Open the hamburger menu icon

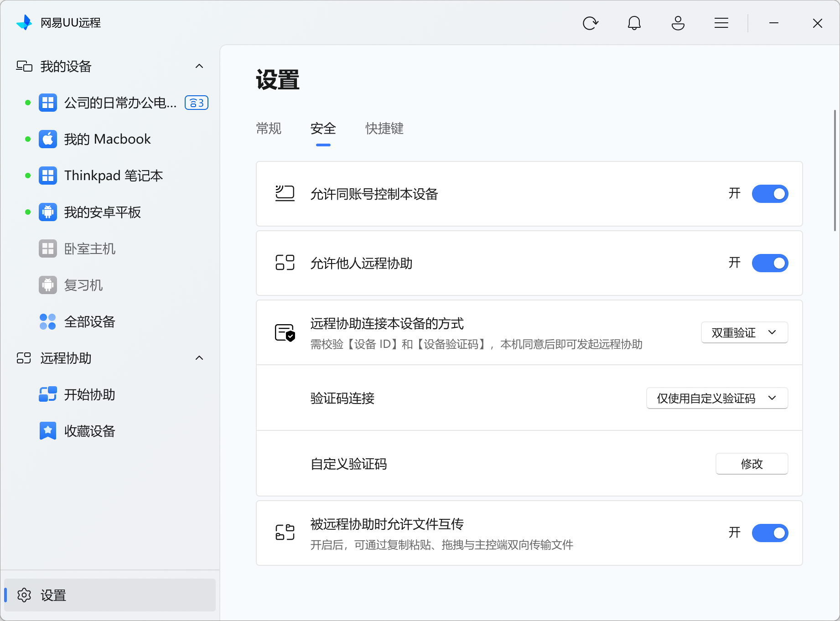pyautogui.click(x=721, y=23)
